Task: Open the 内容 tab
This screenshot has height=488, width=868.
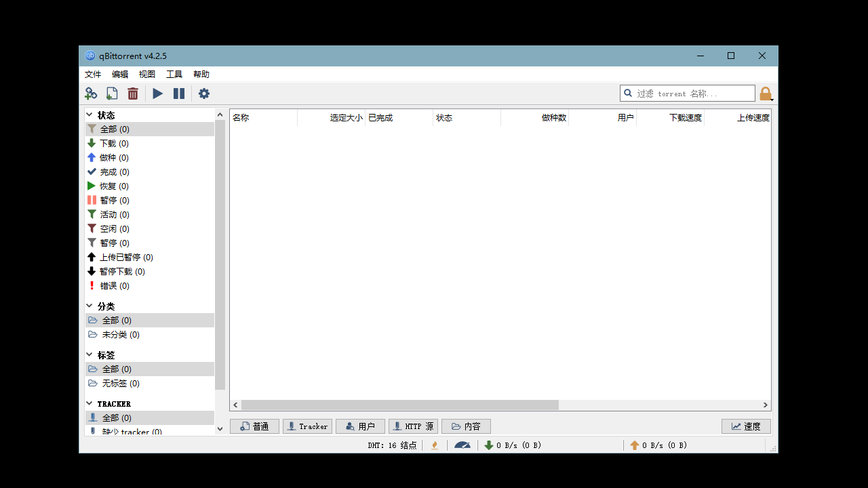Action: coord(466,426)
